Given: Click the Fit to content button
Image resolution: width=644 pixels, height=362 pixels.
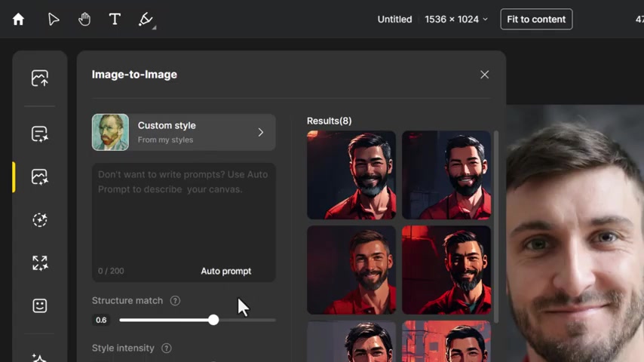Looking at the screenshot, I should click(536, 20).
